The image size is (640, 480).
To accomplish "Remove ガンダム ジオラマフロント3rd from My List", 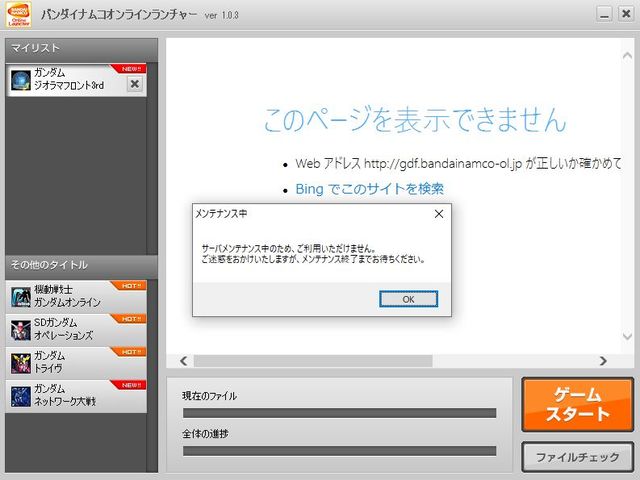I will click(134, 84).
